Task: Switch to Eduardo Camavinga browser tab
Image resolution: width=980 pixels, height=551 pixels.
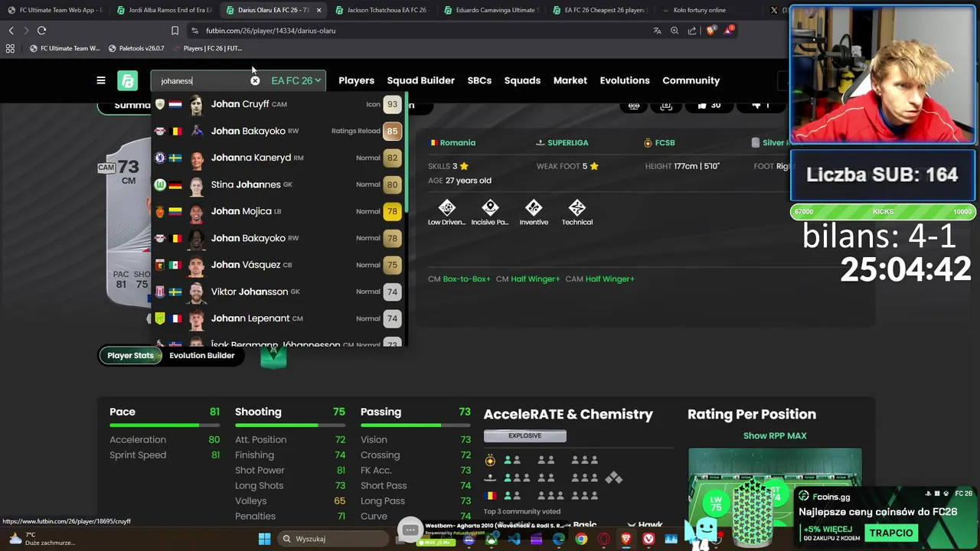Action: [492, 10]
